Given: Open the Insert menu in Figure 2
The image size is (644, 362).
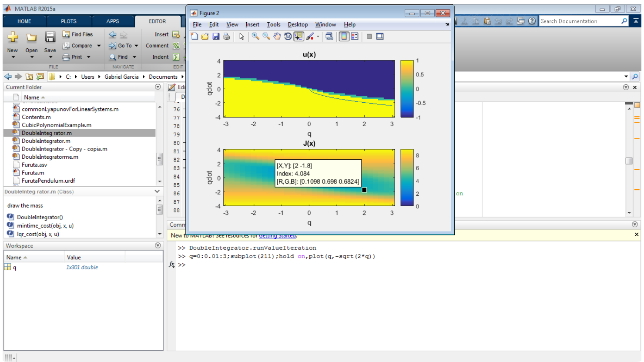Looking at the screenshot, I should 252,25.
